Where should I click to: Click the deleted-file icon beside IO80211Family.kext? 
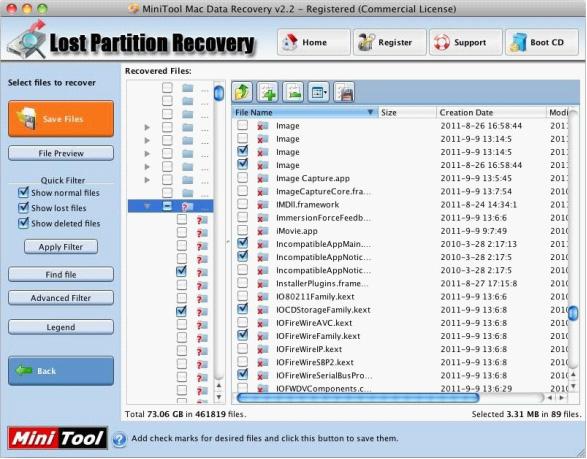(x=262, y=297)
